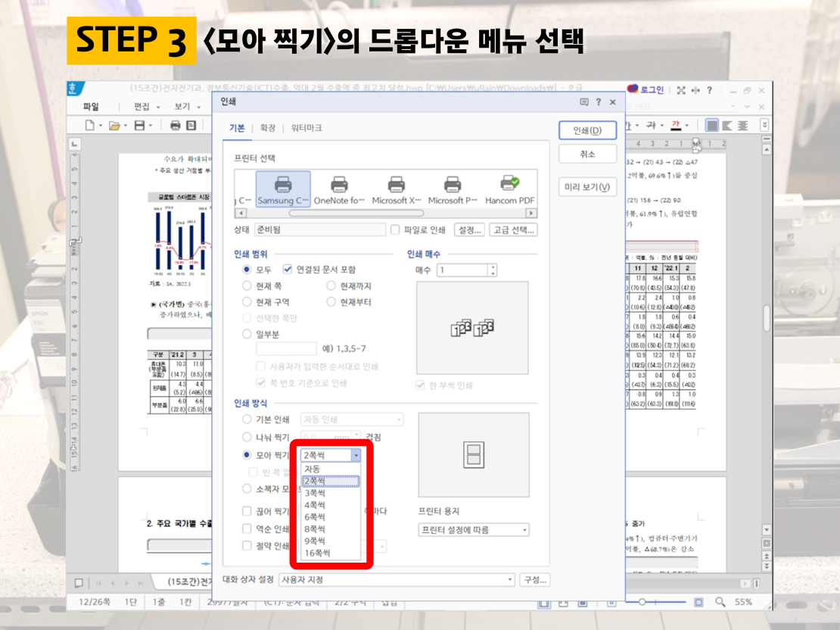Click the tab stop icon above vertical ruler
The image size is (840, 630).
click(x=74, y=144)
